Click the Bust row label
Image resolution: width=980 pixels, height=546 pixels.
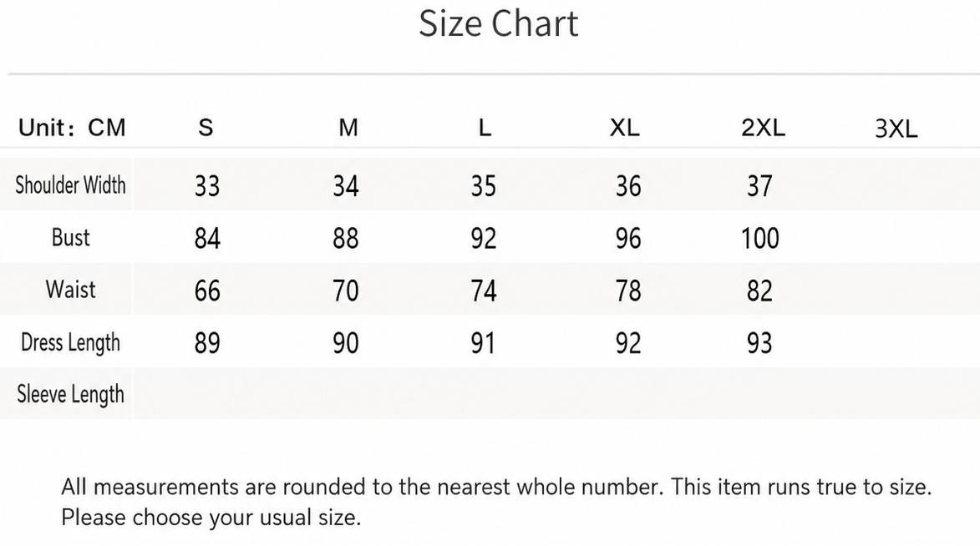click(x=71, y=237)
